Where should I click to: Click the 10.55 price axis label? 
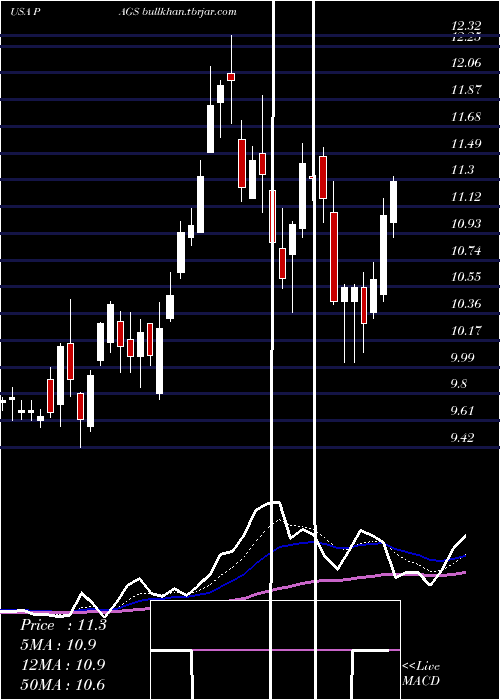pos(466,277)
